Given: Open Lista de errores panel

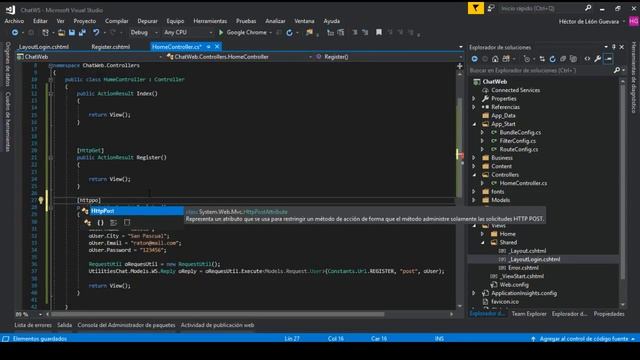Looking at the screenshot, I should (x=33, y=325).
